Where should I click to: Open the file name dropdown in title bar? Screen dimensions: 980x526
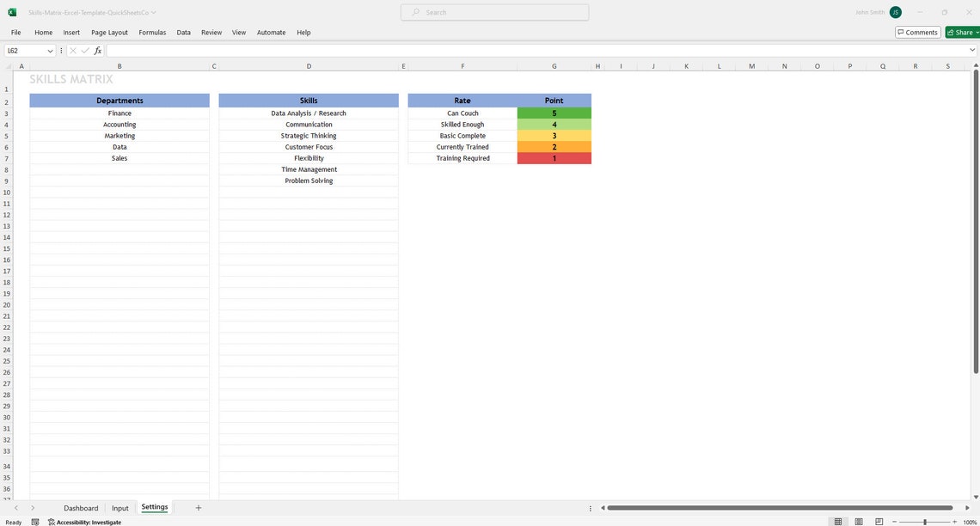154,13
